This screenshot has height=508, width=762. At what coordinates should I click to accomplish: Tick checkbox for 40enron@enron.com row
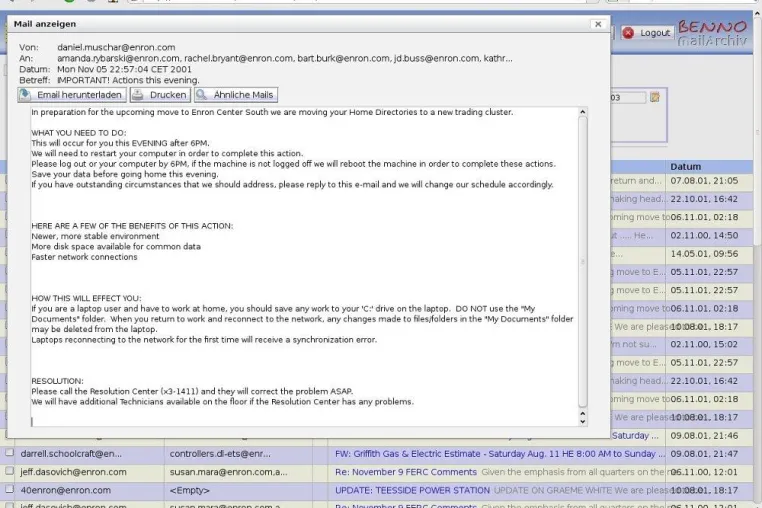coord(9,489)
